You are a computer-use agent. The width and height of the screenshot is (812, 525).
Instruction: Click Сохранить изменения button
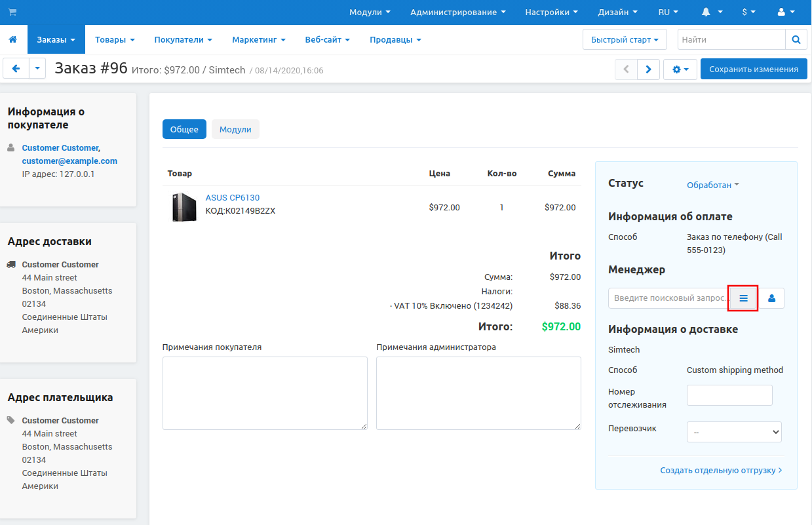click(x=753, y=69)
